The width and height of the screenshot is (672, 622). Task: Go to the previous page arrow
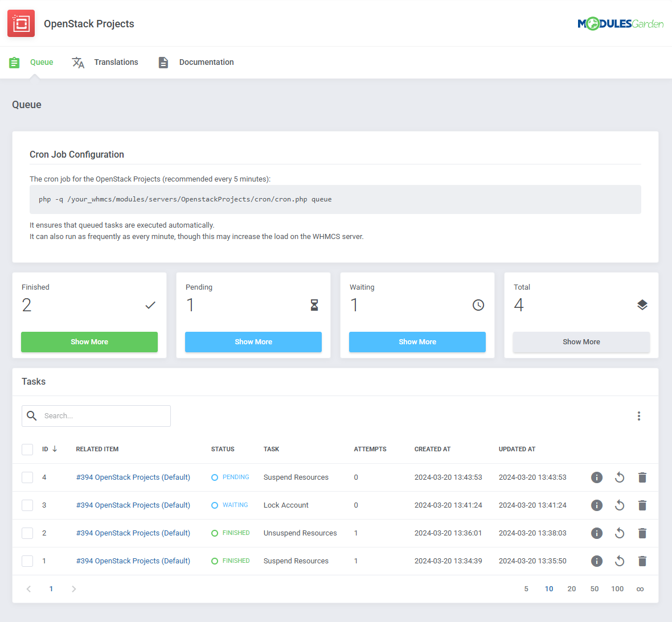pos(28,589)
